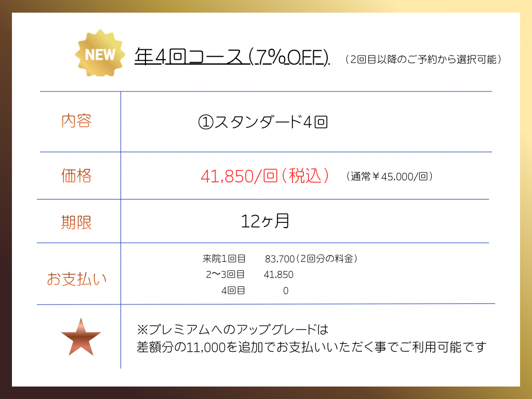The width and height of the screenshot is (532, 399).
Task: Click the 4回目 payment line label
Action: click(233, 290)
